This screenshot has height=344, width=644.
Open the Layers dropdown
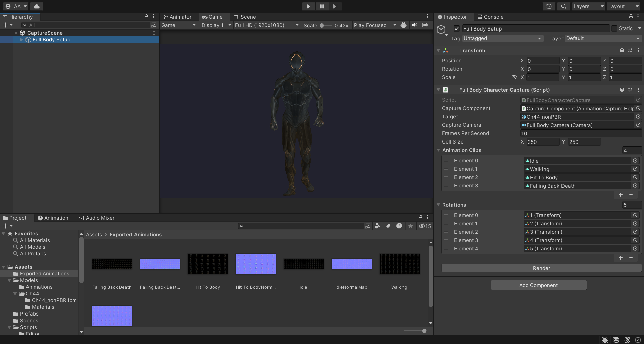[x=588, y=6]
